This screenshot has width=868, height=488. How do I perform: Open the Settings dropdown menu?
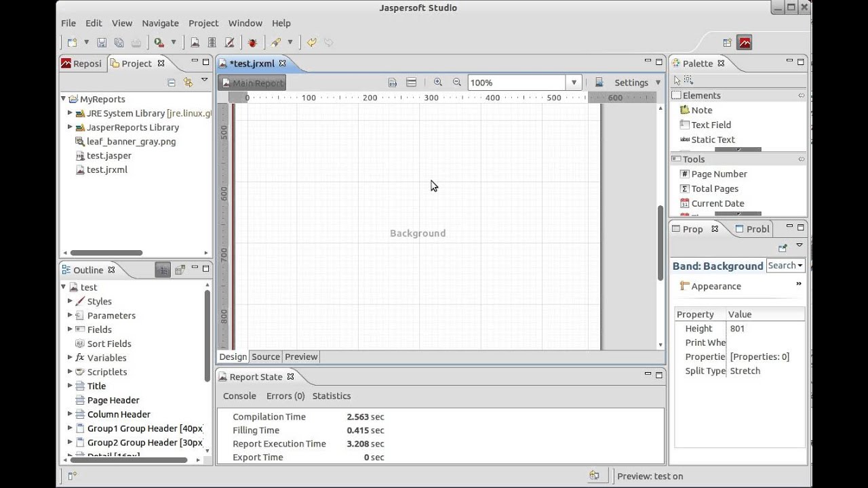pyautogui.click(x=657, y=83)
